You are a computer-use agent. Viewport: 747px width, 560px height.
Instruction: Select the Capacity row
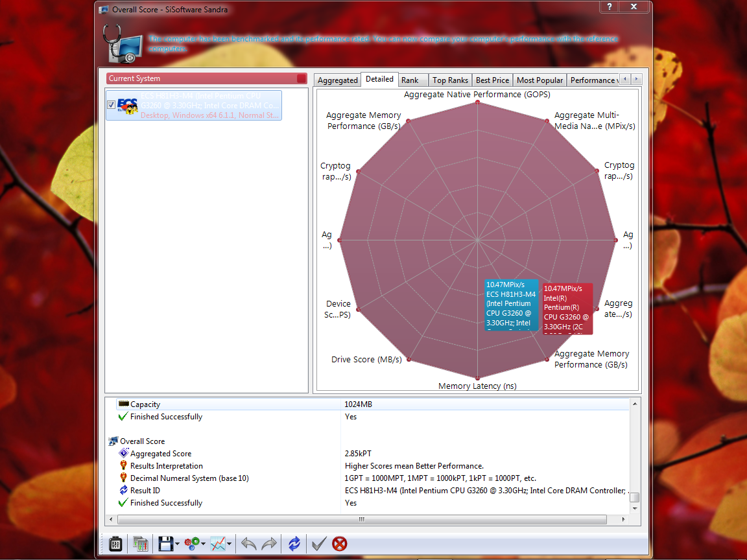click(373, 404)
